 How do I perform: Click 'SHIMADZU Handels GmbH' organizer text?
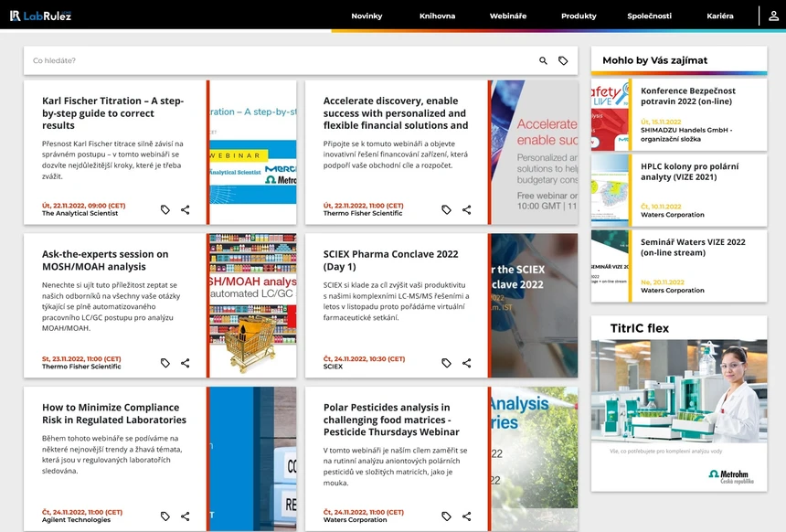686,134
